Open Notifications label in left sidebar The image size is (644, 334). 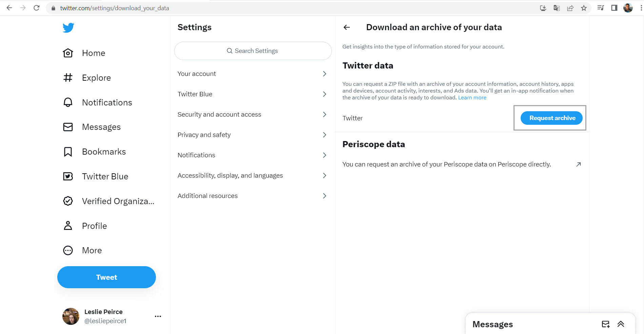tap(107, 102)
